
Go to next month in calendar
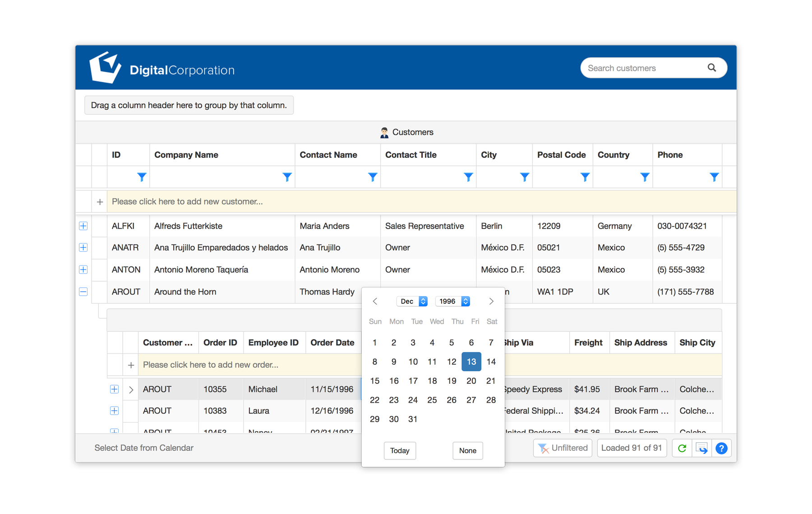pos(491,301)
